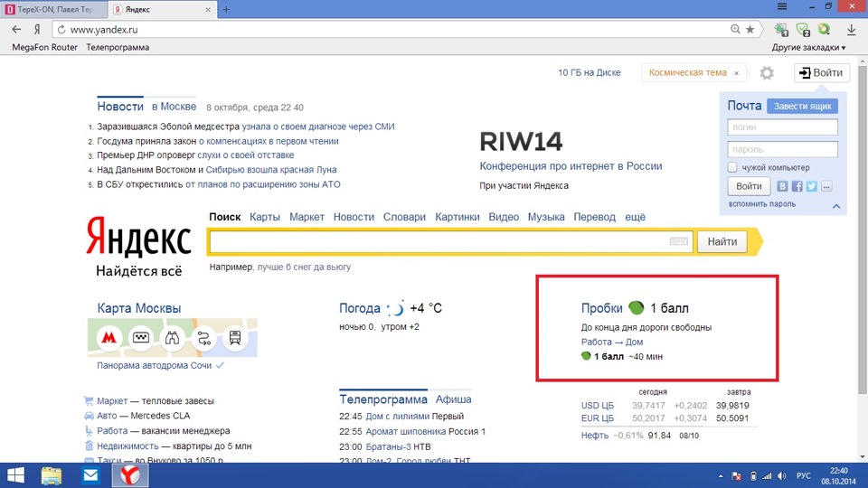Open the downloads arrow icon
This screenshot has width=868, height=488.
(x=852, y=30)
